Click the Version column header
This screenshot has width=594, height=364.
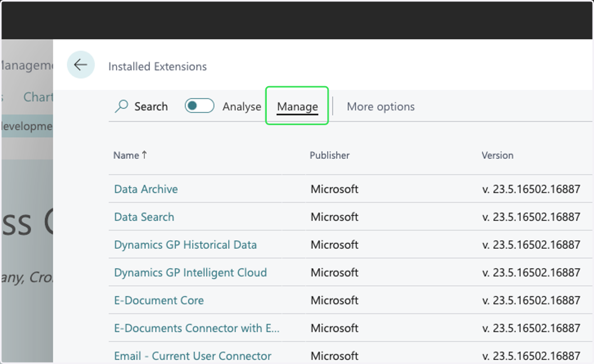tap(497, 155)
